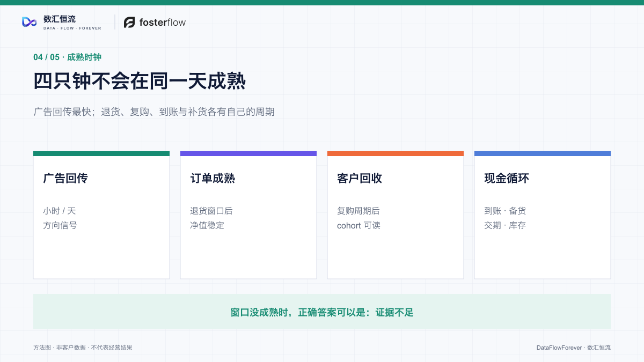Select the 订单成熟 card title

(213, 178)
